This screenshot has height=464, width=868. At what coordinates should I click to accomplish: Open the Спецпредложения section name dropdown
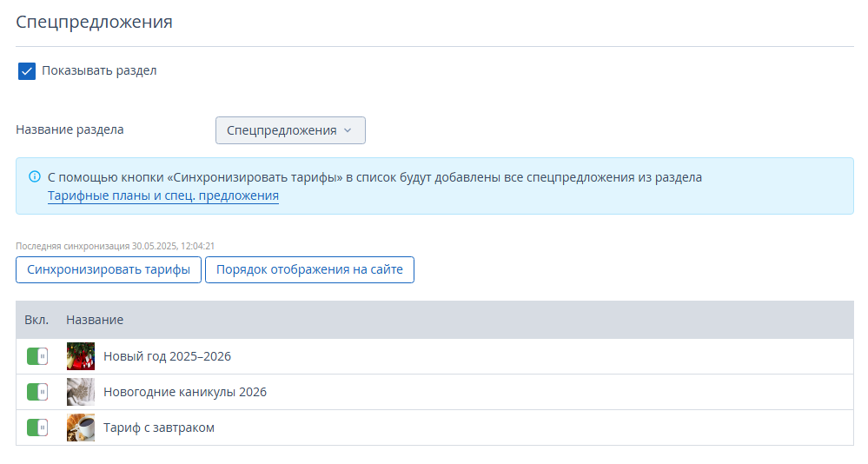[290, 130]
